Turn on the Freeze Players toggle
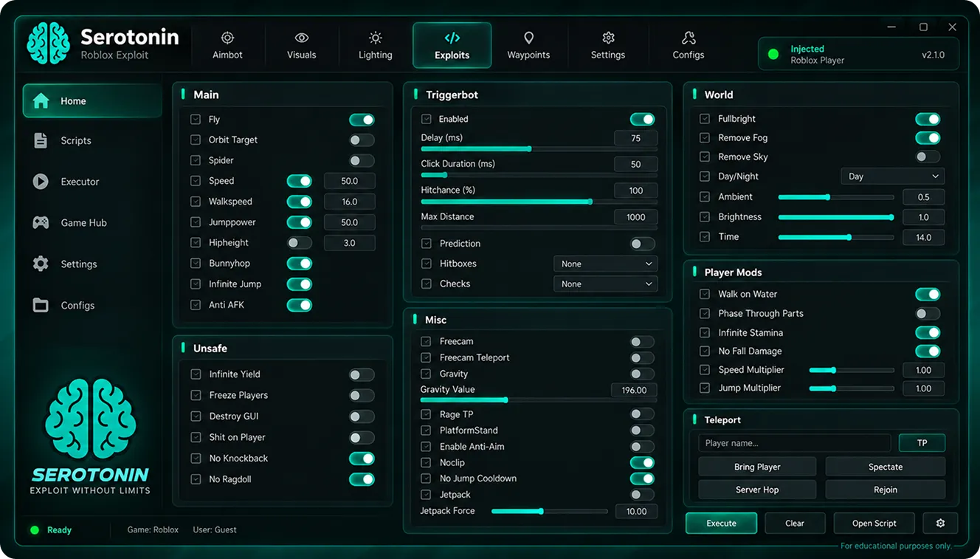 point(362,395)
